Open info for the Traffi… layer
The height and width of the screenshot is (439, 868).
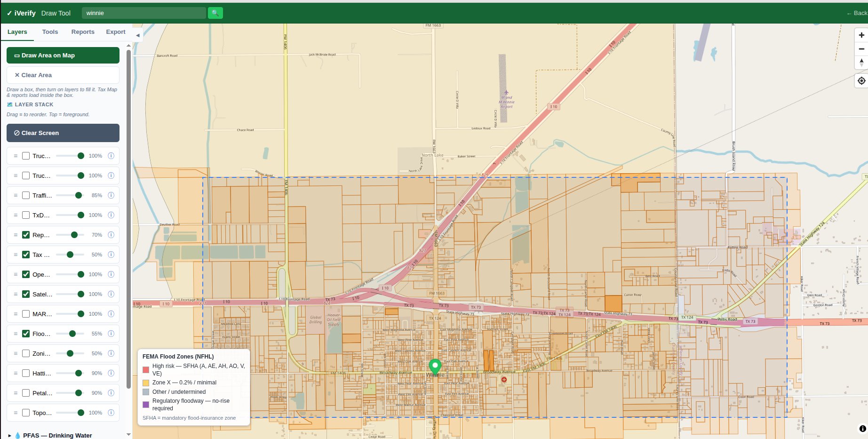[111, 195]
